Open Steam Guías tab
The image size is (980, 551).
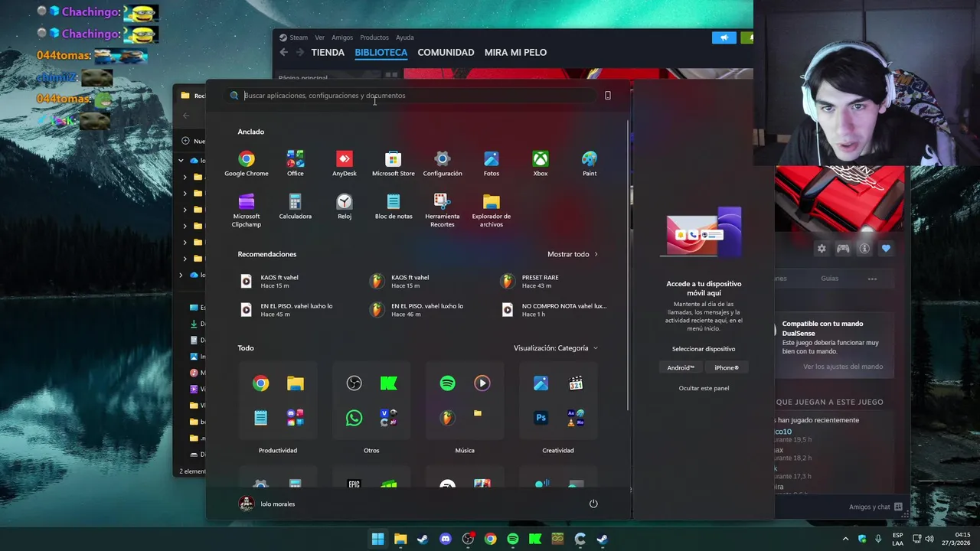pyautogui.click(x=830, y=279)
